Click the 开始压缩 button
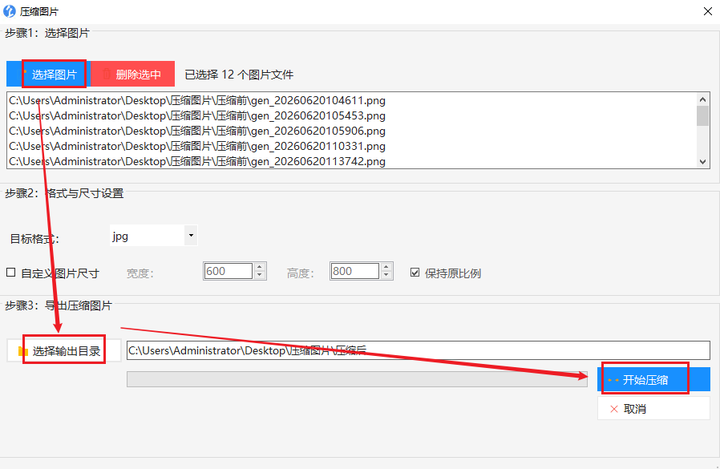Viewport: 720px width, 469px height. pyautogui.click(x=653, y=379)
